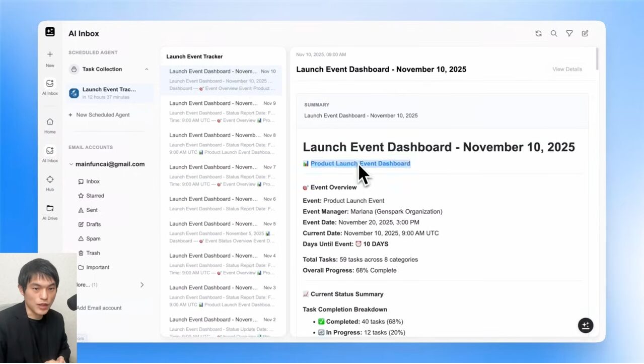
Task: Click the email content scrollbar
Action: [597, 59]
